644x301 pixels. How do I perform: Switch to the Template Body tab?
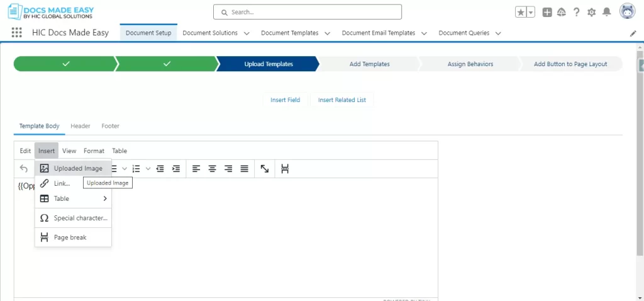(40, 126)
